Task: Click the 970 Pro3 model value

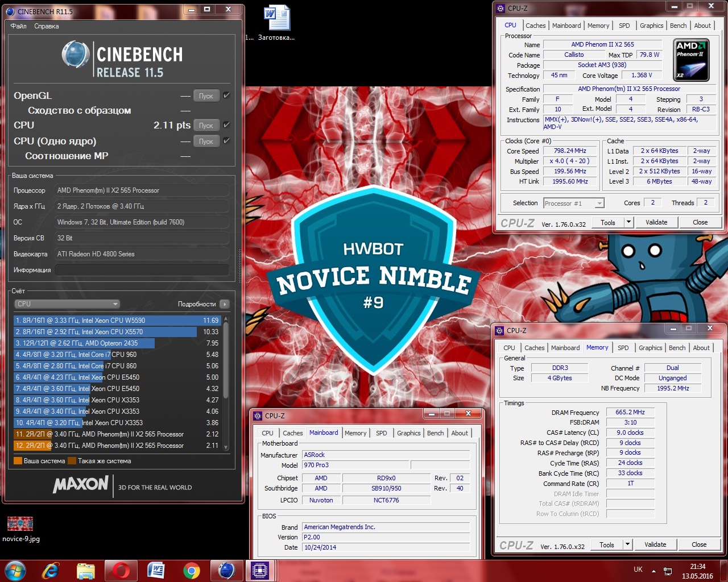Action: (355, 465)
